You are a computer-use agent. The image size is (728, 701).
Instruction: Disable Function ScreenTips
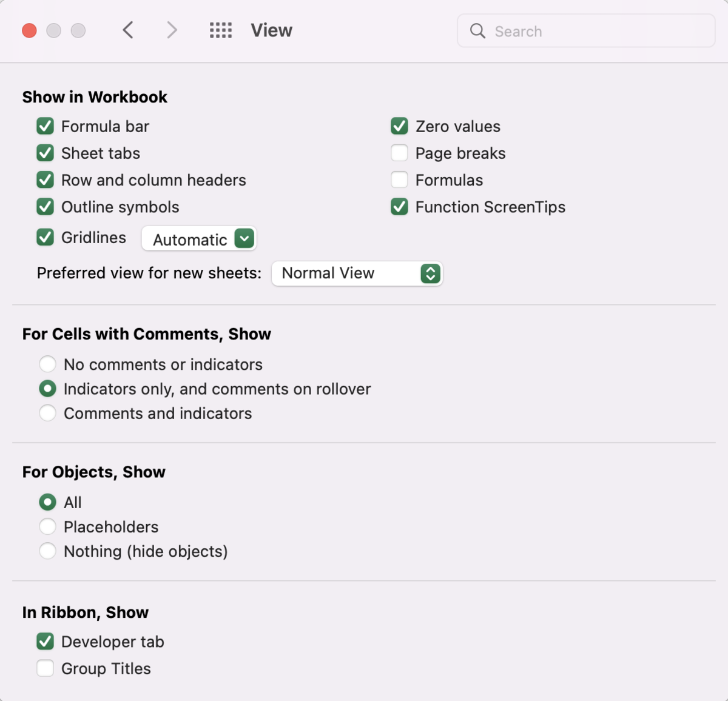pos(399,207)
